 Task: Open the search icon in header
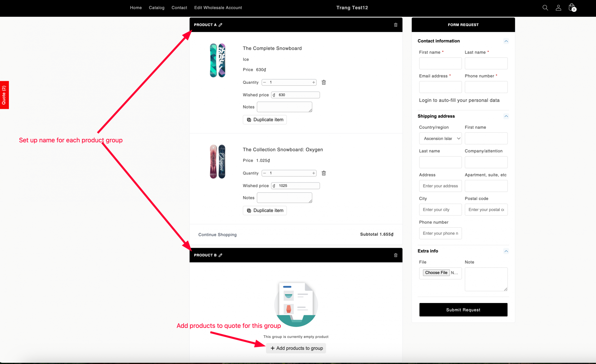point(545,8)
